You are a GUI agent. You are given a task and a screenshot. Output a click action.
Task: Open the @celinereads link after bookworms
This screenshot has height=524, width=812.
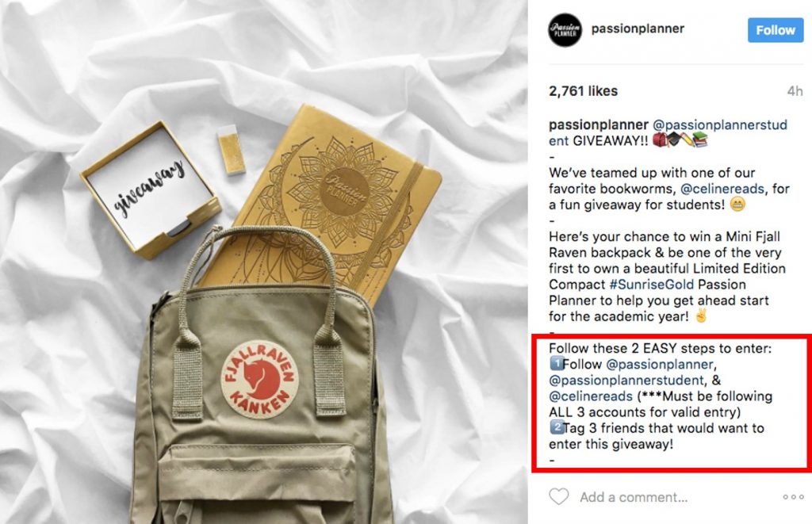click(x=722, y=189)
